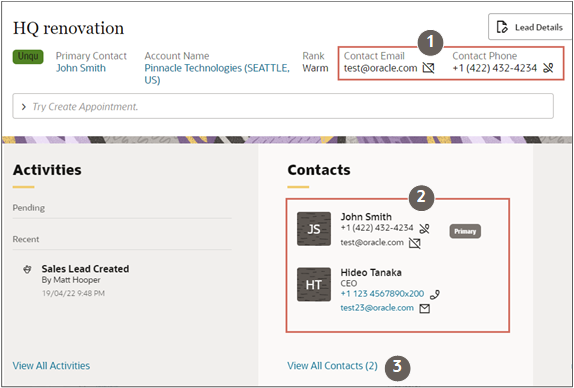The image size is (574, 388).
Task: Click the Unqu status badge
Action: 28,57
